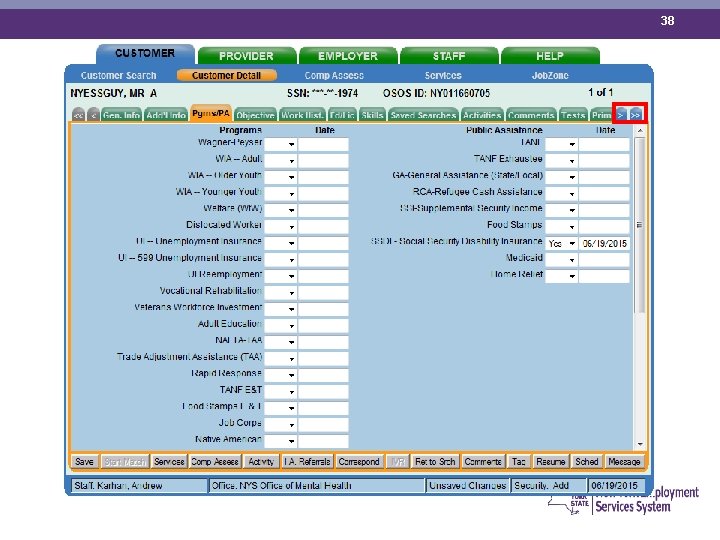Click the TANF date field
The image size is (720, 540).
(604, 144)
